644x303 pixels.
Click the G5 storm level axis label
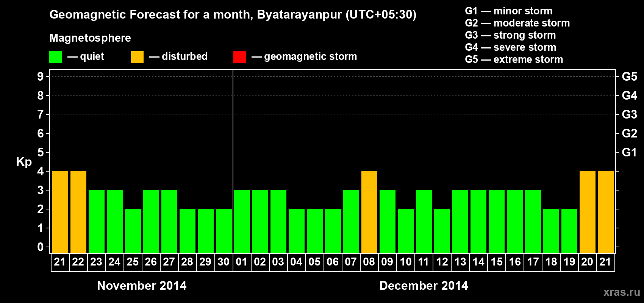629,77
